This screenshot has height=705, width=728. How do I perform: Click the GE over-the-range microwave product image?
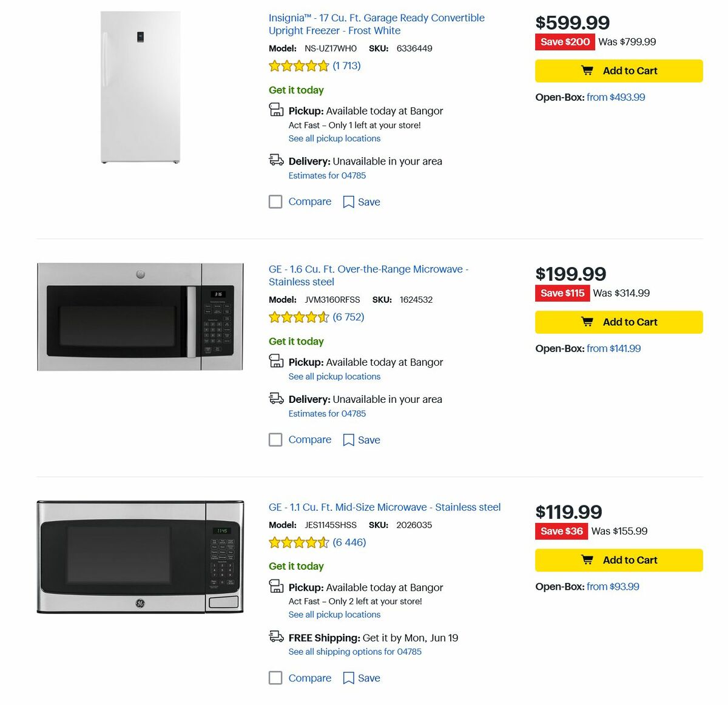coord(140,315)
